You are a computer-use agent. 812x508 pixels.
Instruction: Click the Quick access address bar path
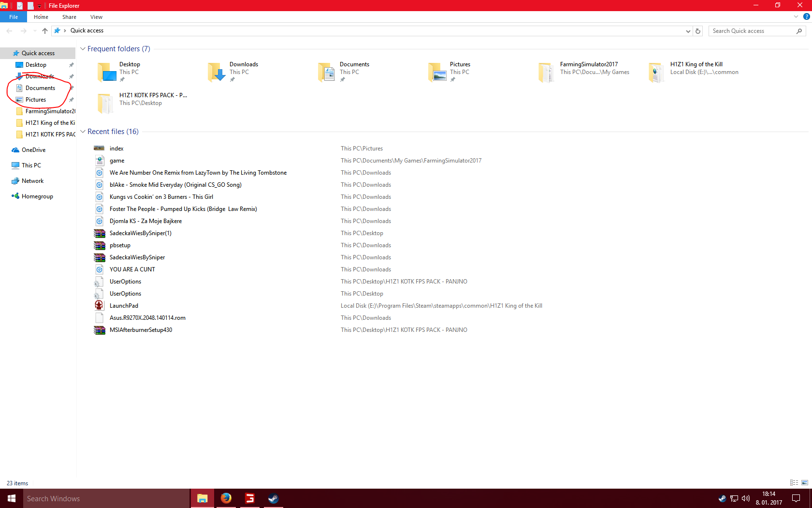(x=87, y=30)
